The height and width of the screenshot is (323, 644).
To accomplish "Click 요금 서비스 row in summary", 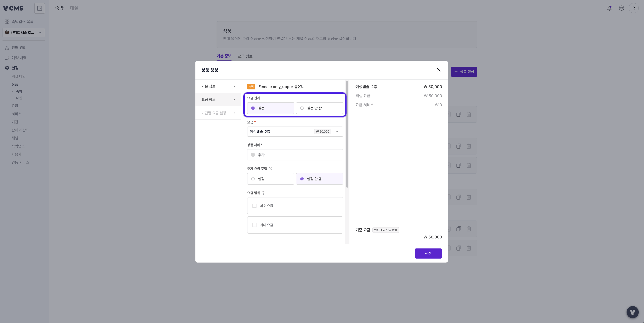I will 399,105.
